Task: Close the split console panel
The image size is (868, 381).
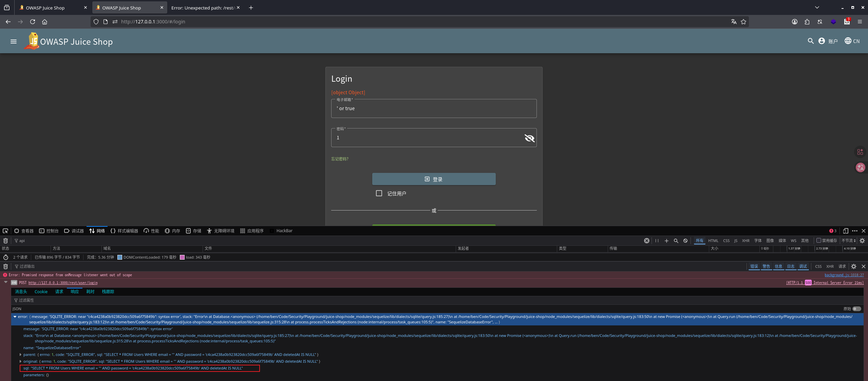Action: point(864,266)
